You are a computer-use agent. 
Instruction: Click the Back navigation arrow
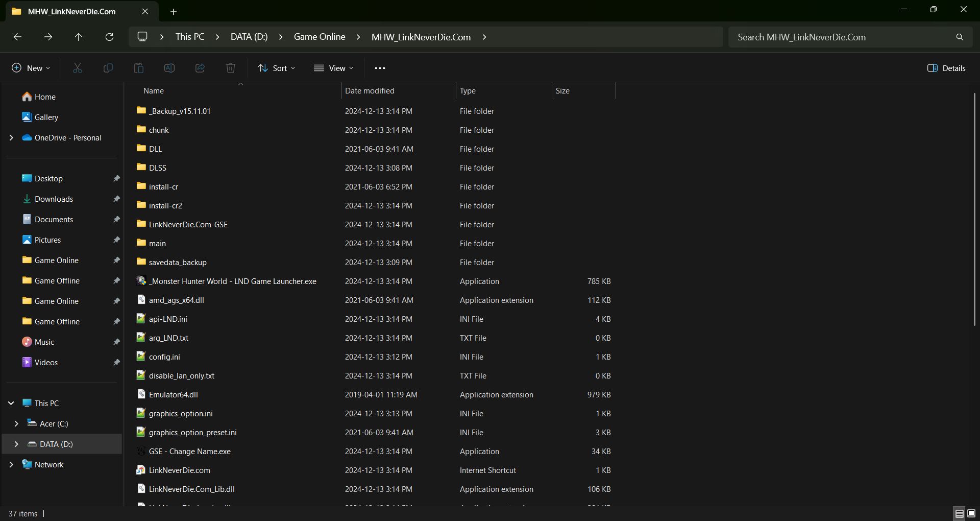click(x=17, y=37)
